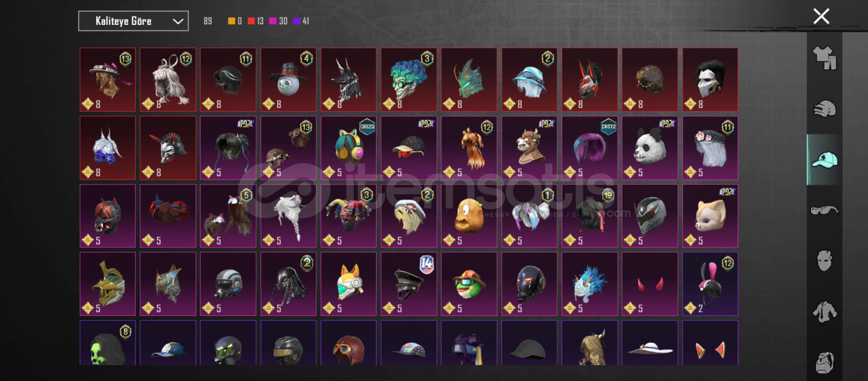Choose the green-haired joker mask item
The image size is (868, 381).
(409, 80)
